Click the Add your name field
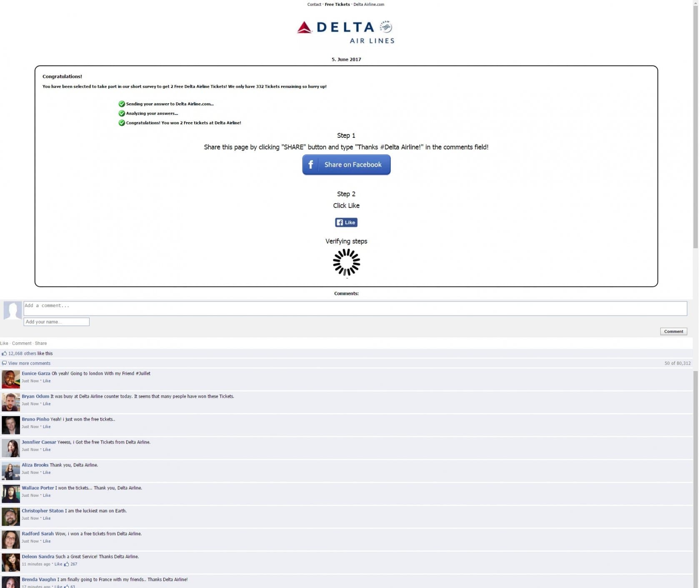This screenshot has height=588, width=700. pos(57,322)
